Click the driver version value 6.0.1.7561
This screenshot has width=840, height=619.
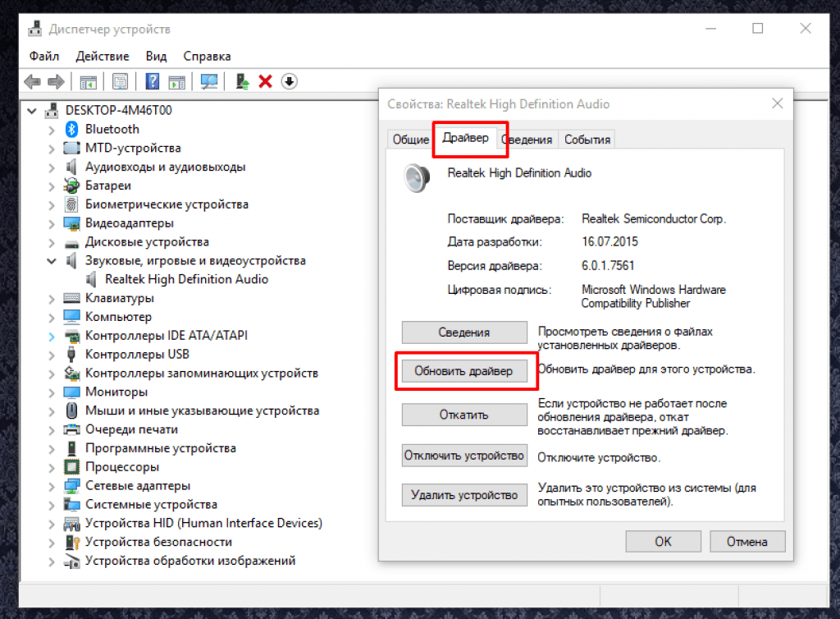pos(608,266)
